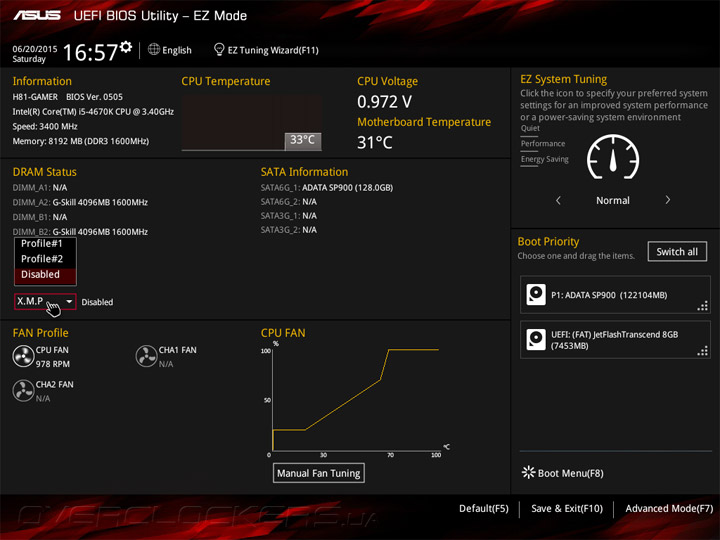Image resolution: width=720 pixels, height=540 pixels.
Task: Click the JetFlashTranscend boot drive icon
Action: [536, 340]
